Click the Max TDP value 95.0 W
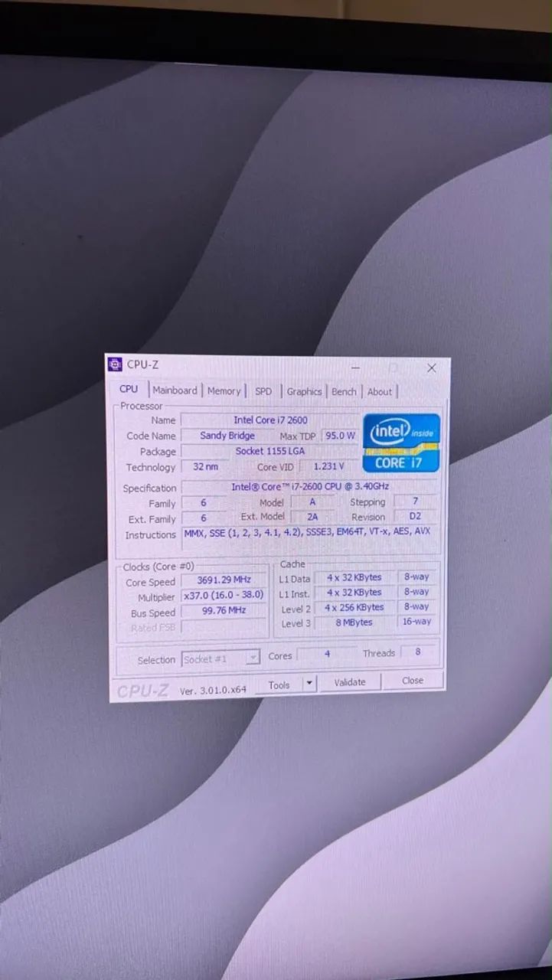 340,435
